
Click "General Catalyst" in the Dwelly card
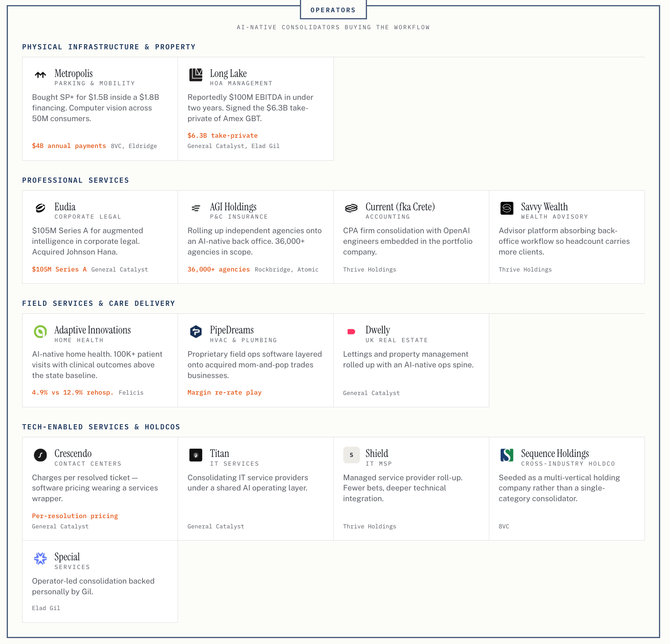371,393
